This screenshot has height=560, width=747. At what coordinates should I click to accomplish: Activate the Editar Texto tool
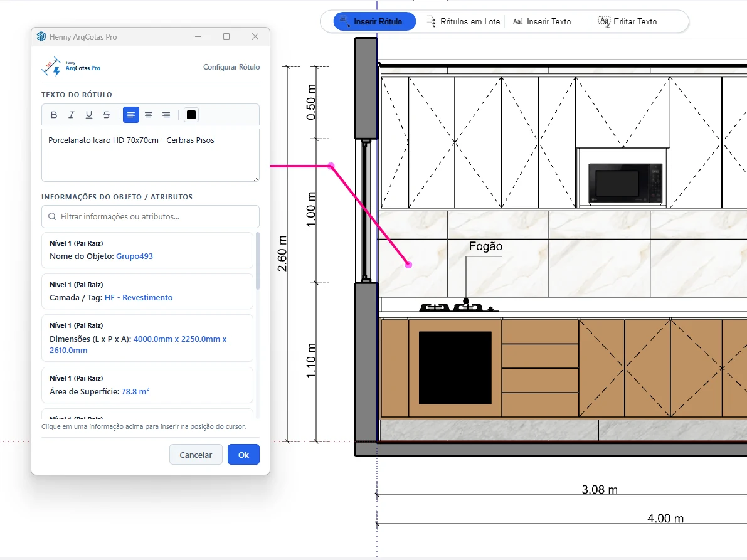click(x=627, y=21)
